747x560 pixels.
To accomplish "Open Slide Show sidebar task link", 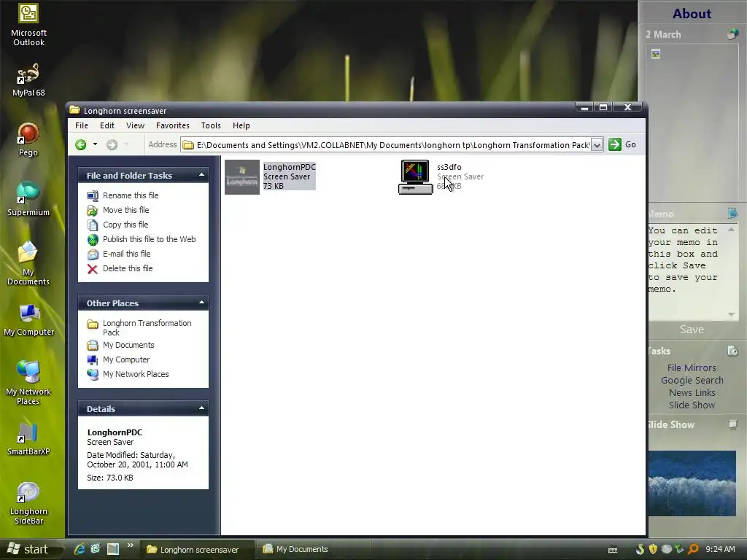I will pos(692,405).
